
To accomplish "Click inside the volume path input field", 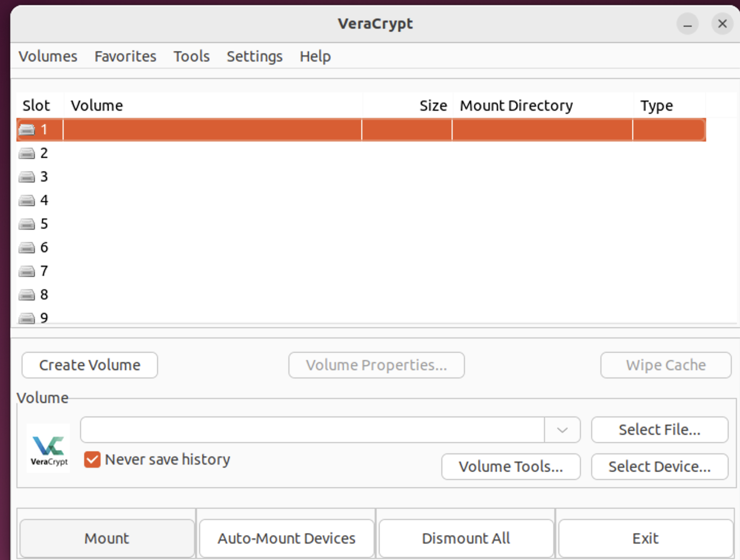I will click(x=312, y=430).
